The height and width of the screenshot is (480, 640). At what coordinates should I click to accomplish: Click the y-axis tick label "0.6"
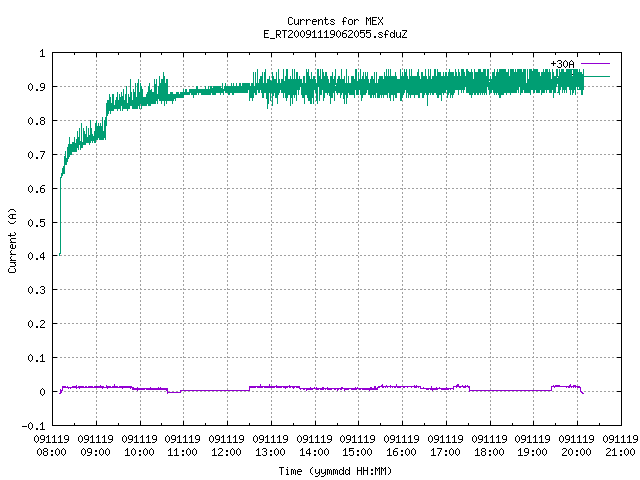pyautogui.click(x=36, y=189)
